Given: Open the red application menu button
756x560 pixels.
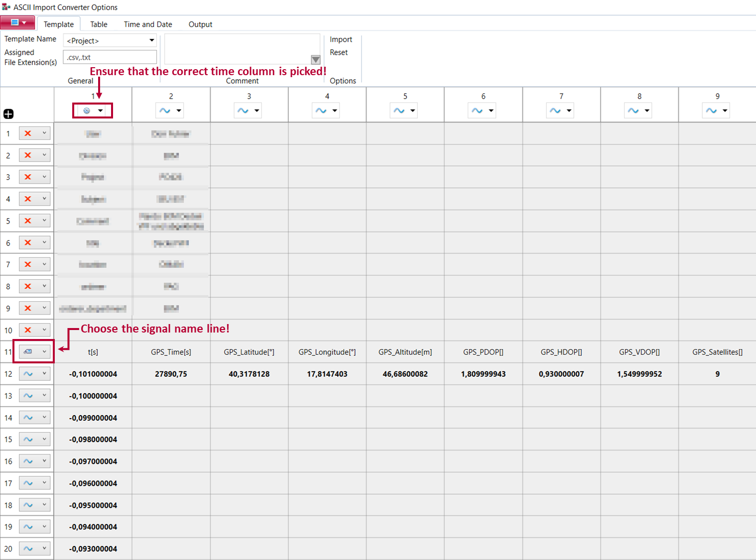Looking at the screenshot, I should coord(17,23).
